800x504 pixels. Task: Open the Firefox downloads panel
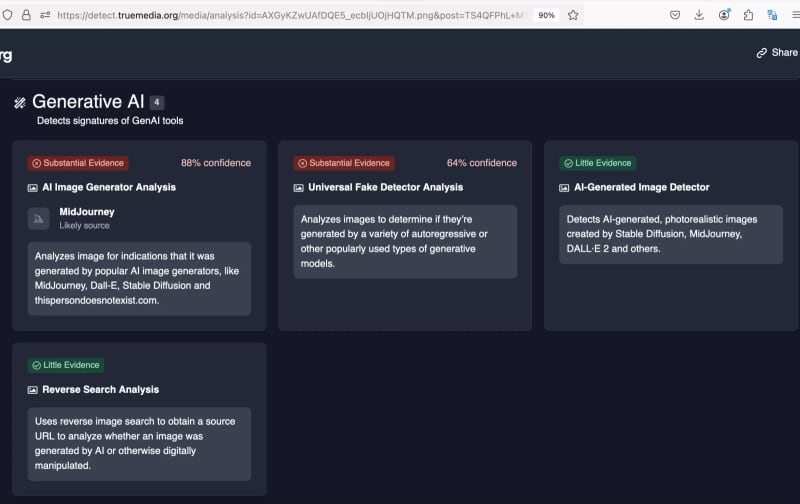coord(699,15)
